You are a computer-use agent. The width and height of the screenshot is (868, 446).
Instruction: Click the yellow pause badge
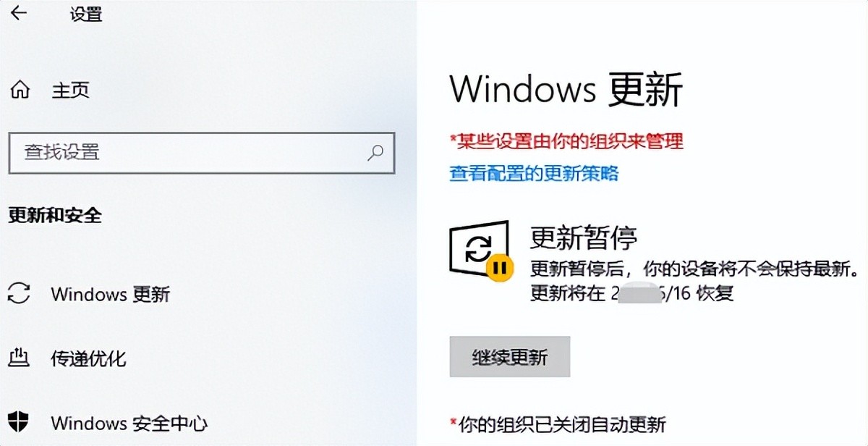pos(498,267)
